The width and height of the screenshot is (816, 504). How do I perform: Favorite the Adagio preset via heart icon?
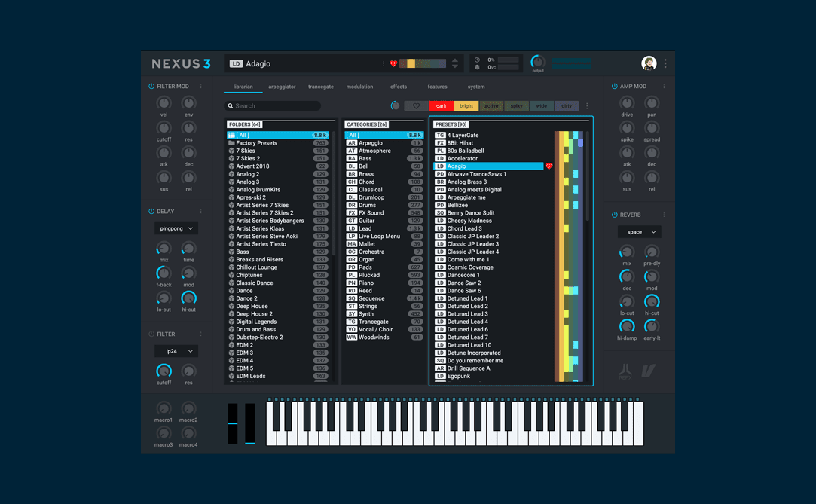pos(550,165)
